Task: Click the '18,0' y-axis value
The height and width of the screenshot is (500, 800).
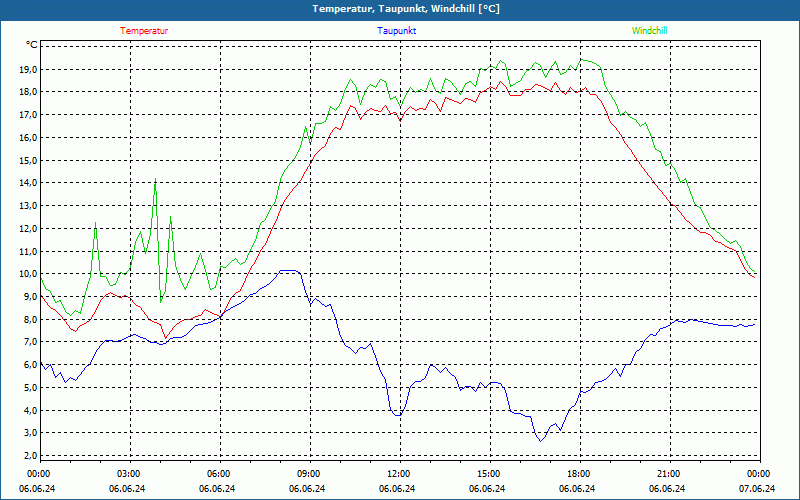Action: (28, 92)
